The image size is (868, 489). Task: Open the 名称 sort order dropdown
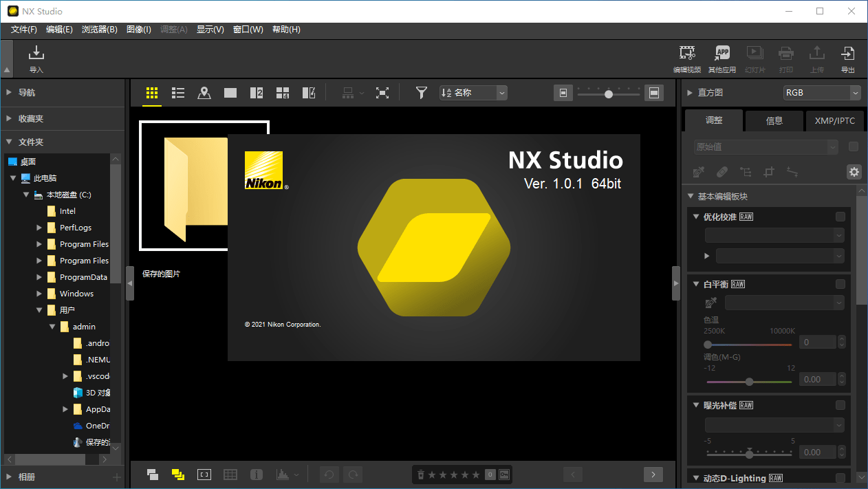tap(501, 92)
